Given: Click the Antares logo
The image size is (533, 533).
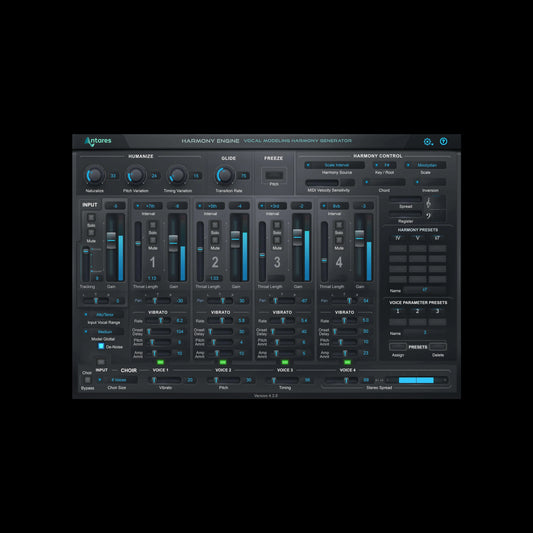Looking at the screenshot, I should (98, 141).
